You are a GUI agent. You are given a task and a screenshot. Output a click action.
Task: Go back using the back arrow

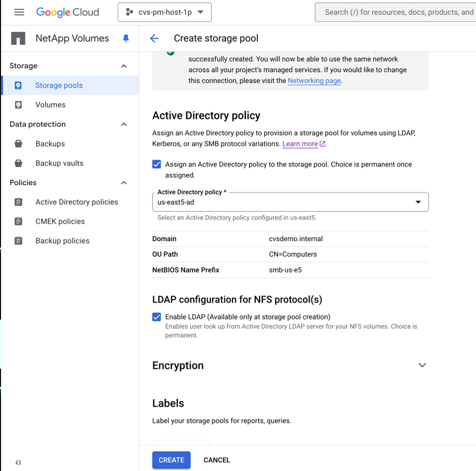click(x=155, y=39)
